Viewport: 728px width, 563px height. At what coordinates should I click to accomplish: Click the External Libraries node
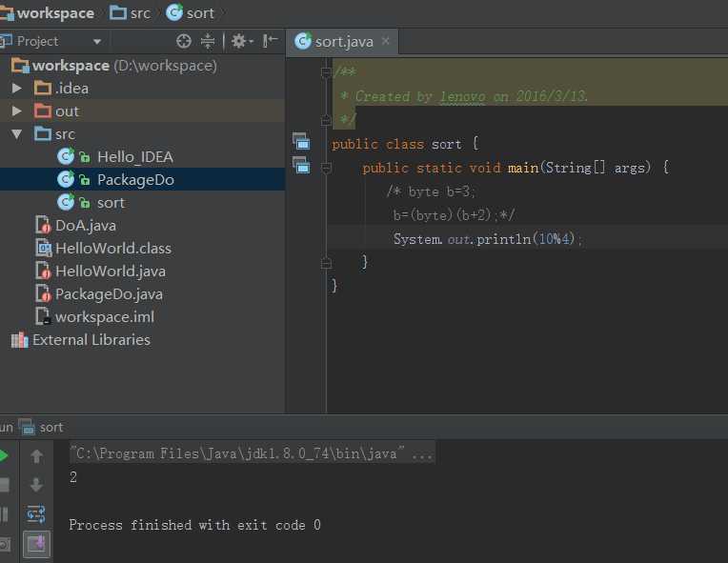click(91, 340)
